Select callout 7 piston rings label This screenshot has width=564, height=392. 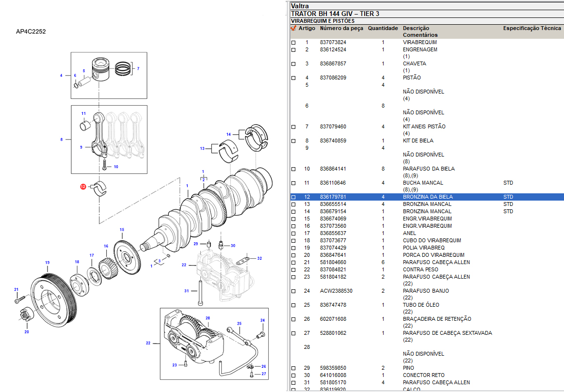pos(138,69)
